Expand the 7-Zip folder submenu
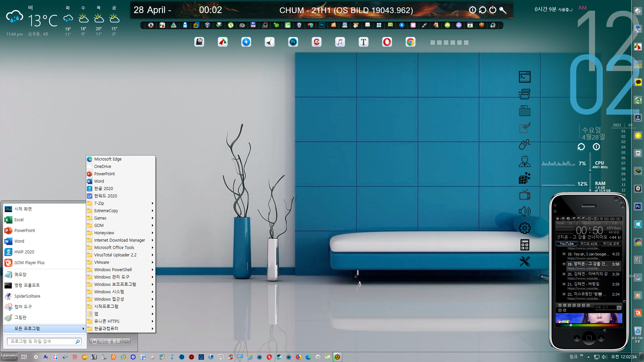 click(x=120, y=203)
